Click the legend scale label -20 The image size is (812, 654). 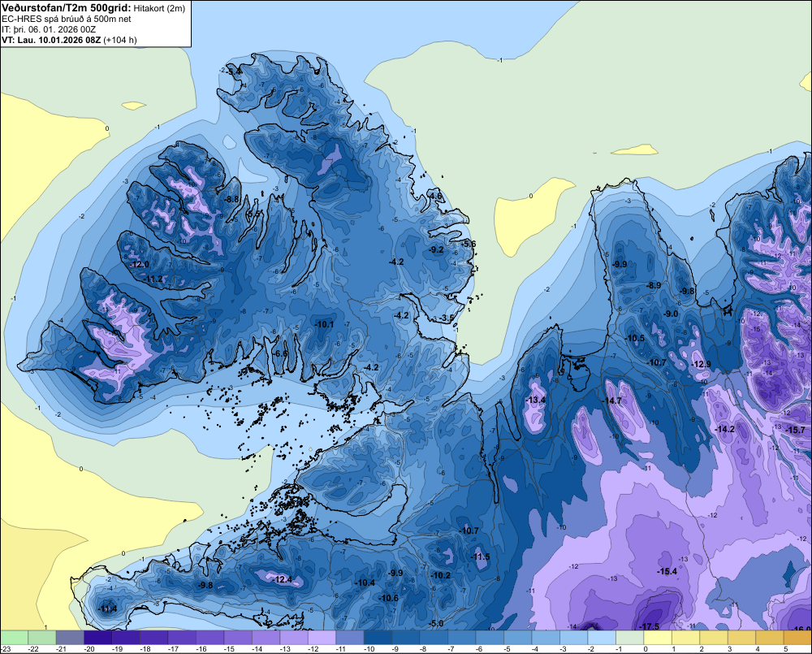pos(89,649)
